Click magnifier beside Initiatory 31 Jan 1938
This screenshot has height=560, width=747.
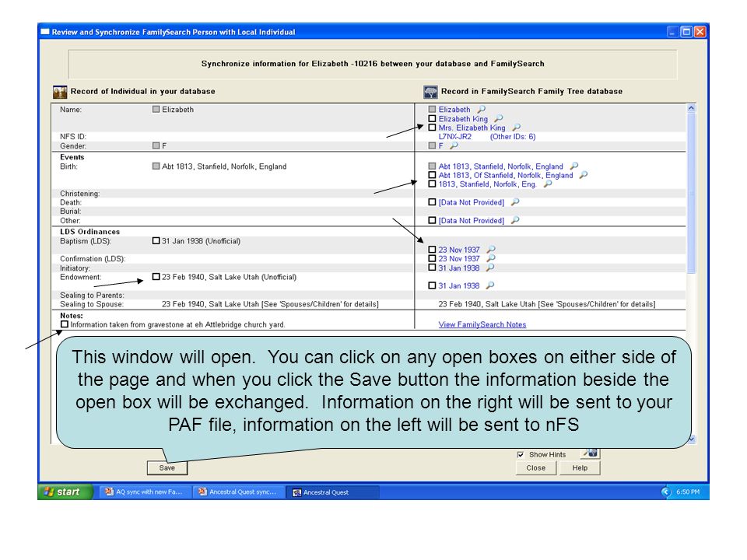489,268
